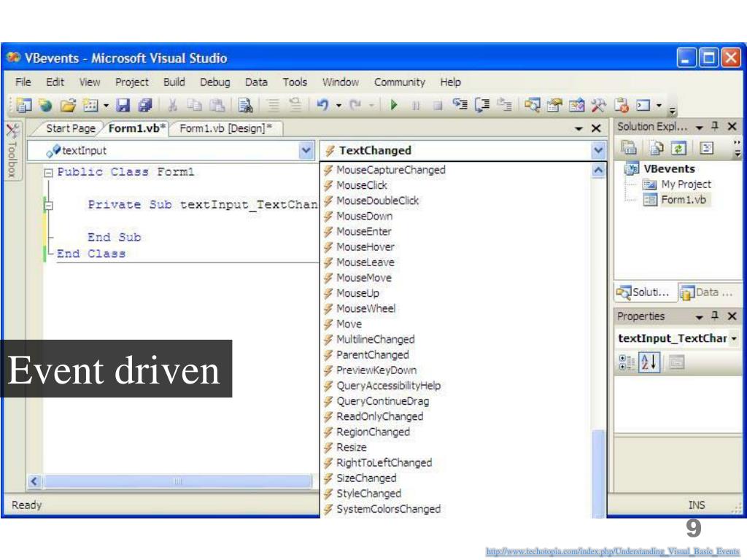Select MouseClick from the event list
Image resolution: width=747 pixels, height=560 pixels.
(x=362, y=185)
